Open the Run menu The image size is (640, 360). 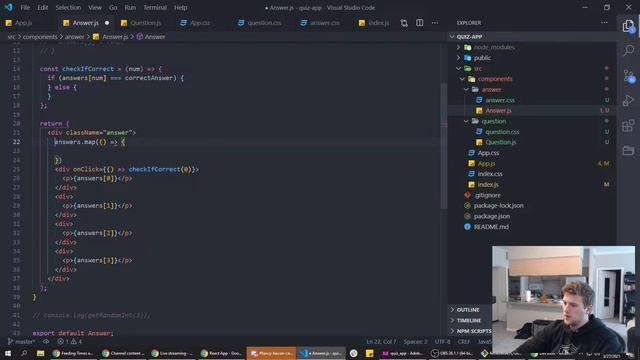pyautogui.click(x=130, y=8)
